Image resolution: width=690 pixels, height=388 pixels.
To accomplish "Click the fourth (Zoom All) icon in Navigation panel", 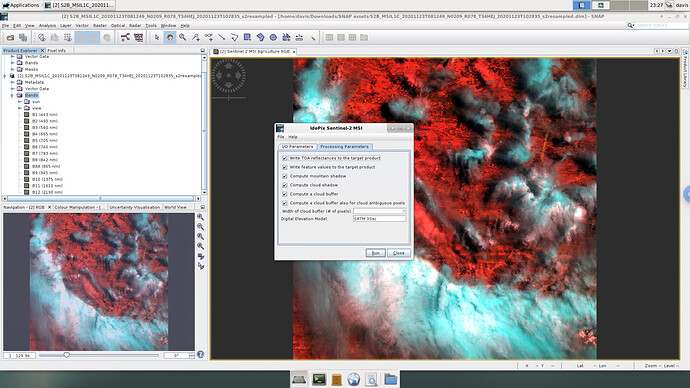I will point(201,246).
